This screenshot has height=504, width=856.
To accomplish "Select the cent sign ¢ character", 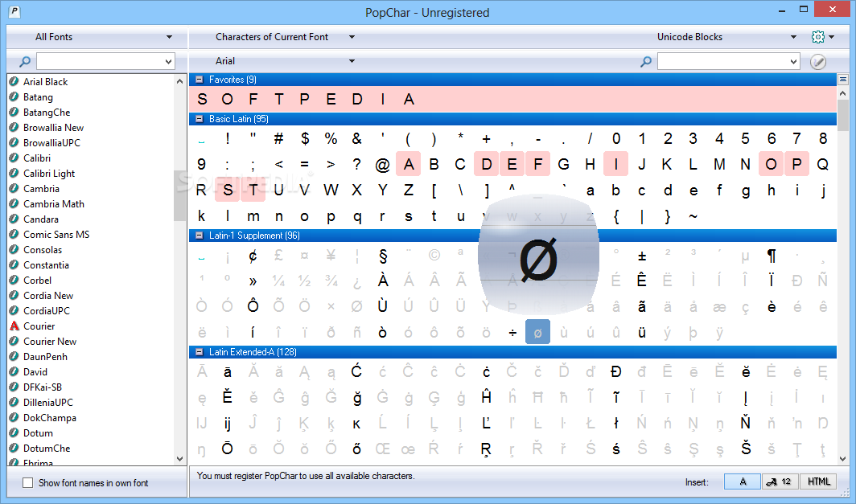I will point(253,256).
